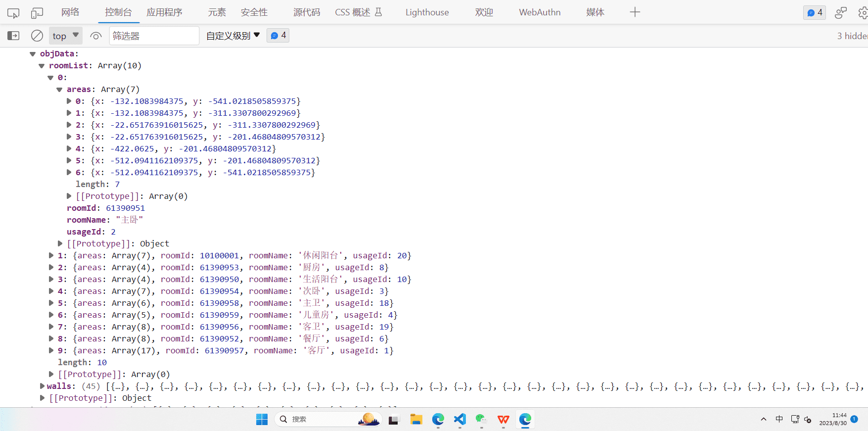Click the 筛选器 filter input field
The width and height of the screenshot is (868, 431).
tap(154, 36)
